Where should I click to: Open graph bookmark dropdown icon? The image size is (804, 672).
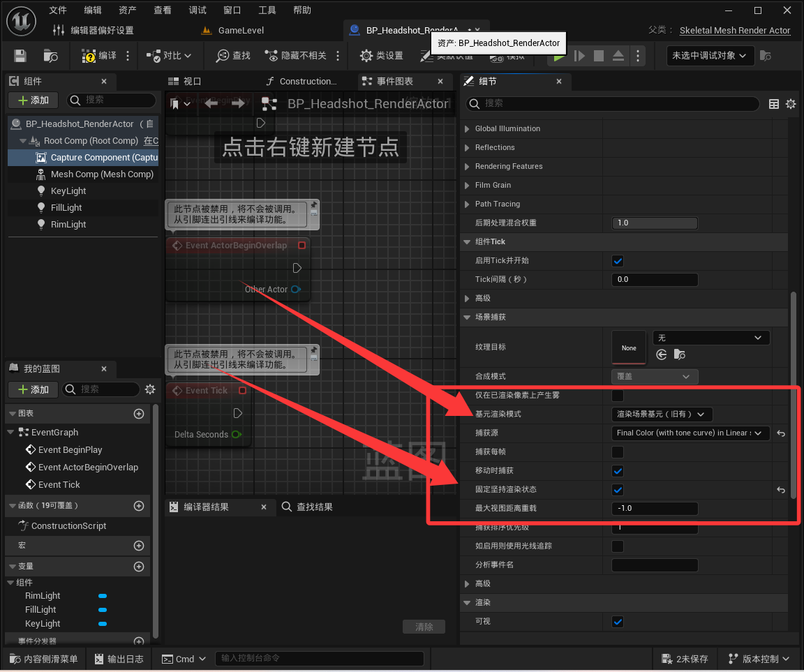180,104
